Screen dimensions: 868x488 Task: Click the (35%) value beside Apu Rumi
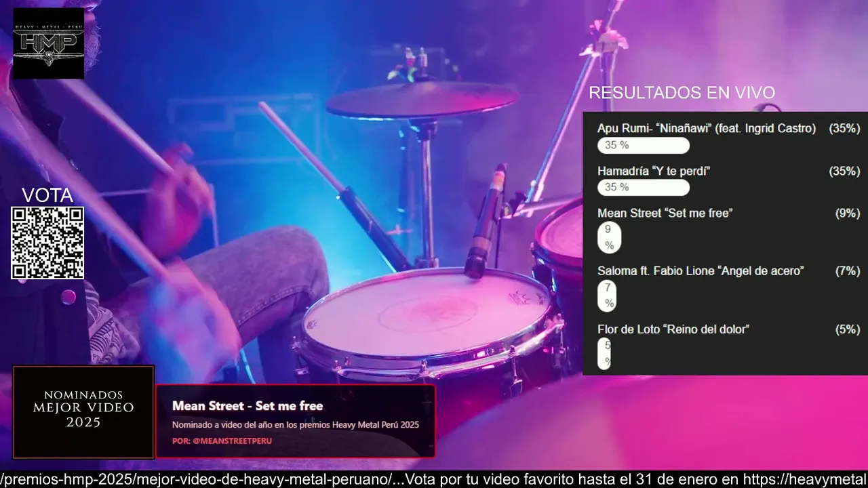coord(844,128)
